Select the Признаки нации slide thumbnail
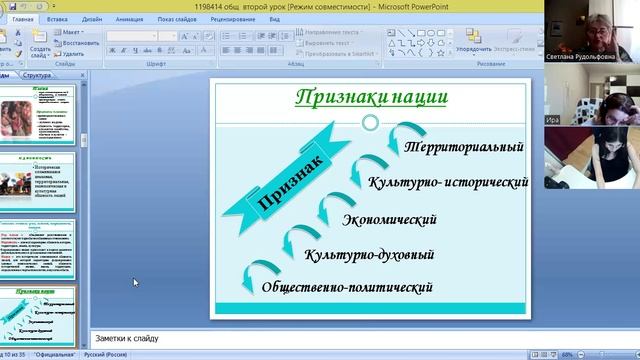The image size is (640, 360). [x=38, y=317]
